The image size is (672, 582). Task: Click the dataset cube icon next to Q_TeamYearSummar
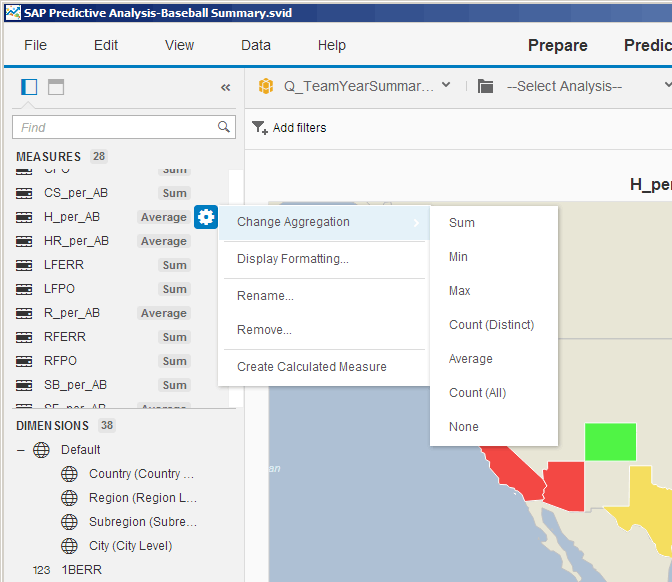tap(266, 86)
